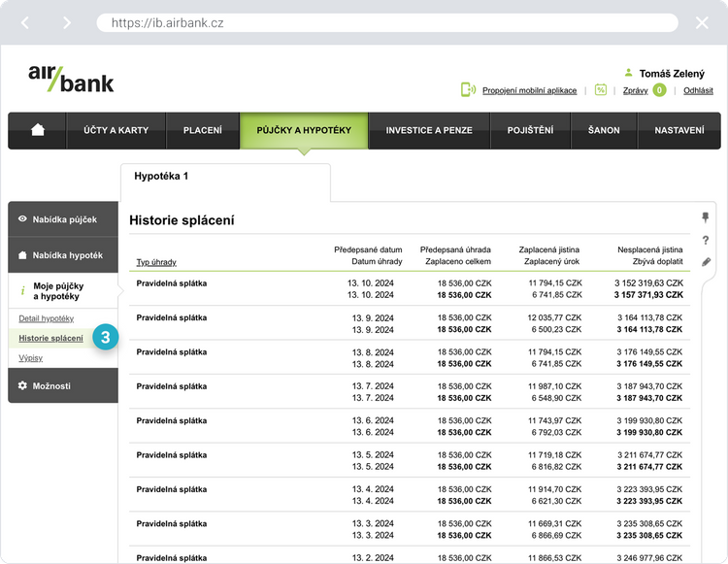Screen dimensions: 728x564
Task: Click the mobile app pairing phone icon
Action: pos(468,90)
